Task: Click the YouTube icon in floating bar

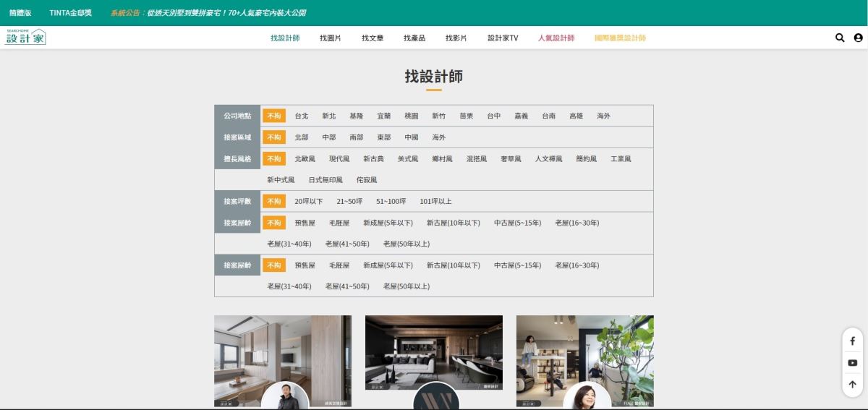Action: (x=853, y=363)
